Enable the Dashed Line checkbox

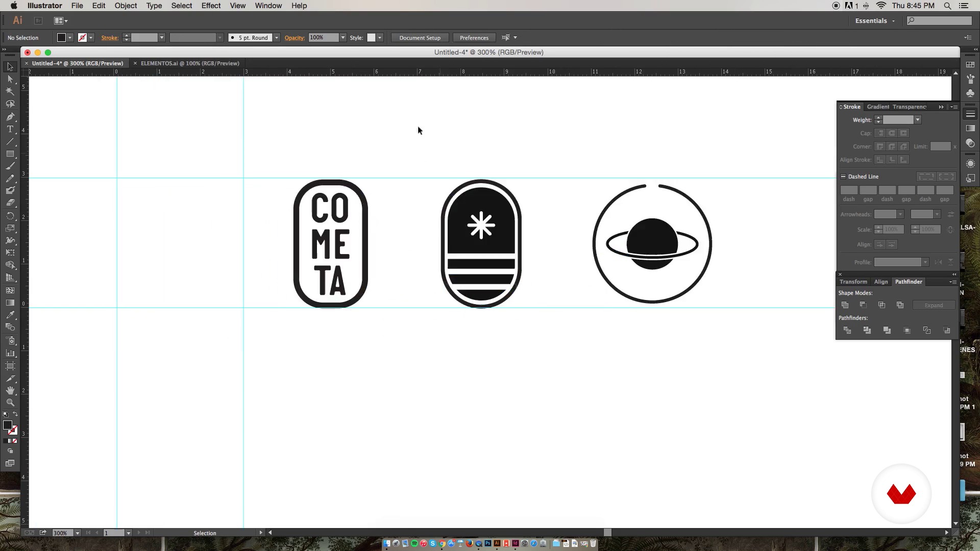(x=843, y=177)
